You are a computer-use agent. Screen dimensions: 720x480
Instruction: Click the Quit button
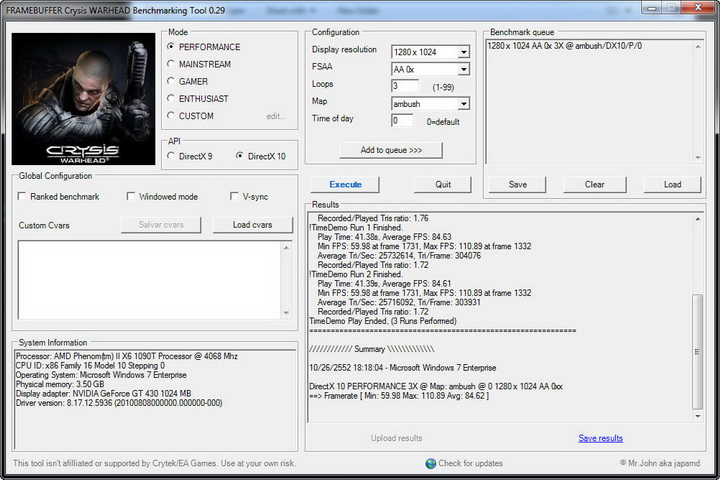tap(443, 185)
